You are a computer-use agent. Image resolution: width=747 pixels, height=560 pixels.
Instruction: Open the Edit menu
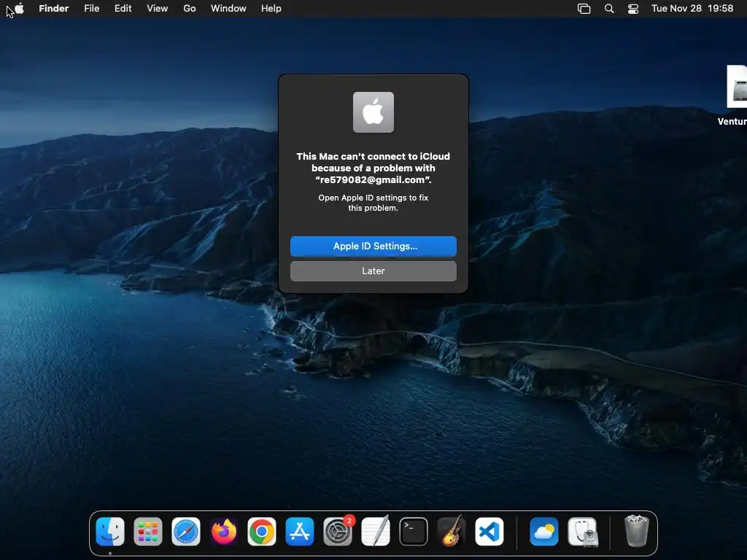click(x=123, y=9)
